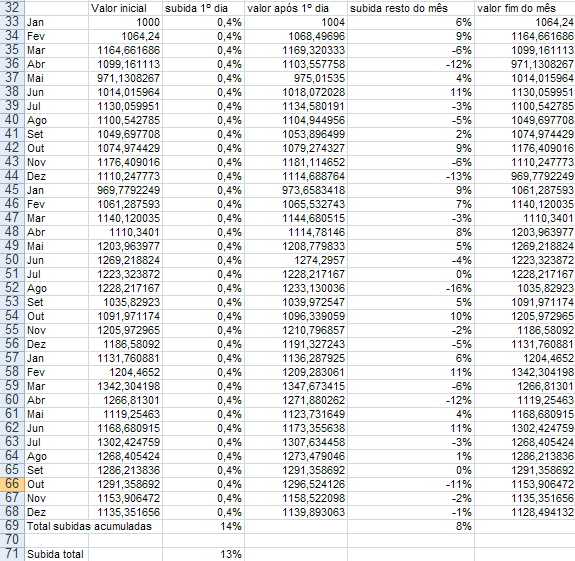Select cell with value 1000
Image resolution: width=575 pixels, height=561 pixels.
[125, 22]
